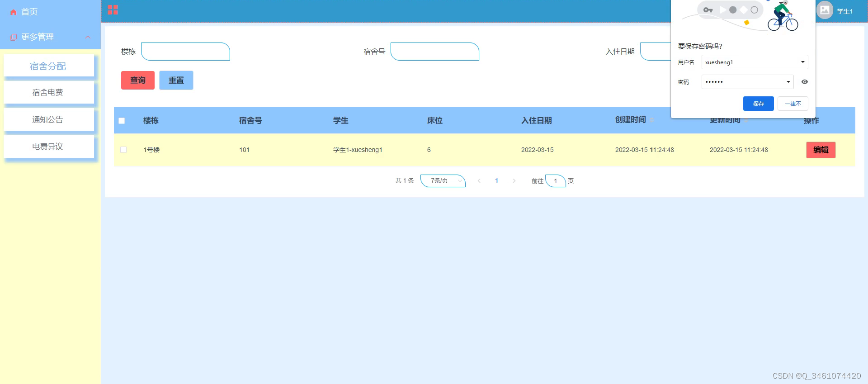Click the 宿舍号 column header

tap(250, 120)
